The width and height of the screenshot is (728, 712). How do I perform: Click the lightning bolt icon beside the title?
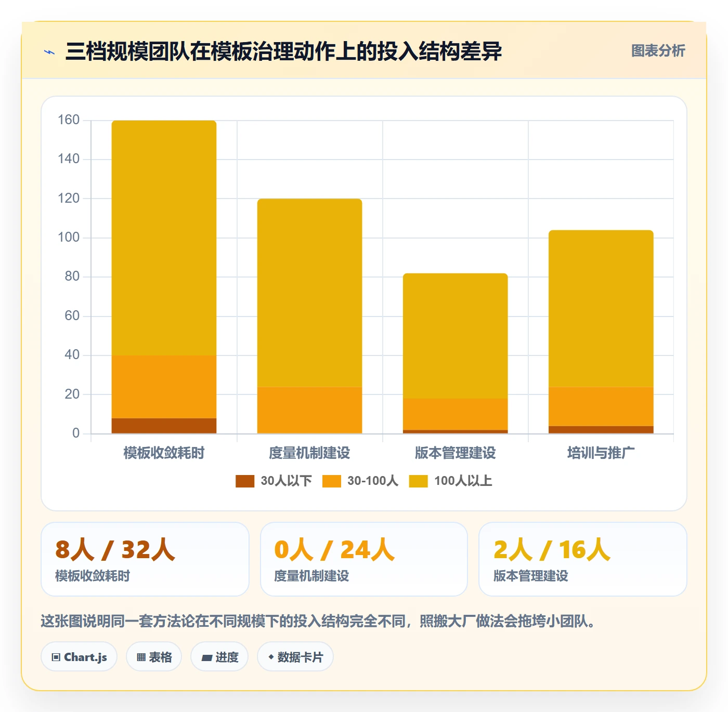pyautogui.click(x=49, y=52)
